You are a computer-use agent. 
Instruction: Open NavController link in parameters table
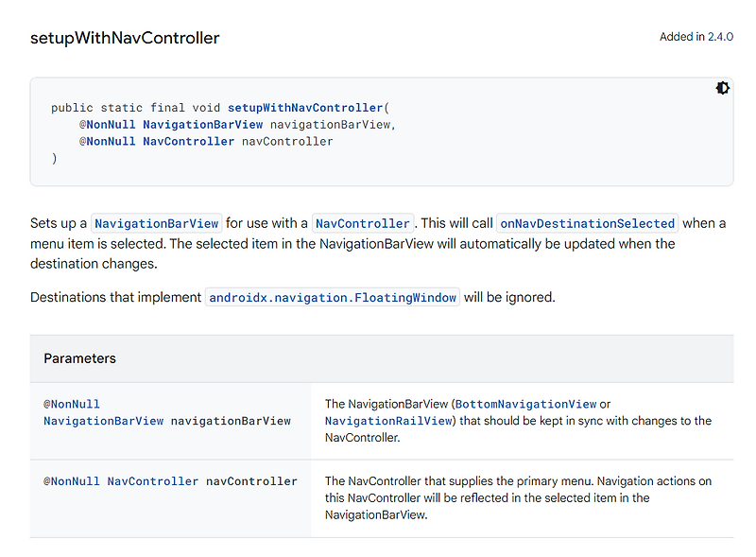(x=152, y=481)
